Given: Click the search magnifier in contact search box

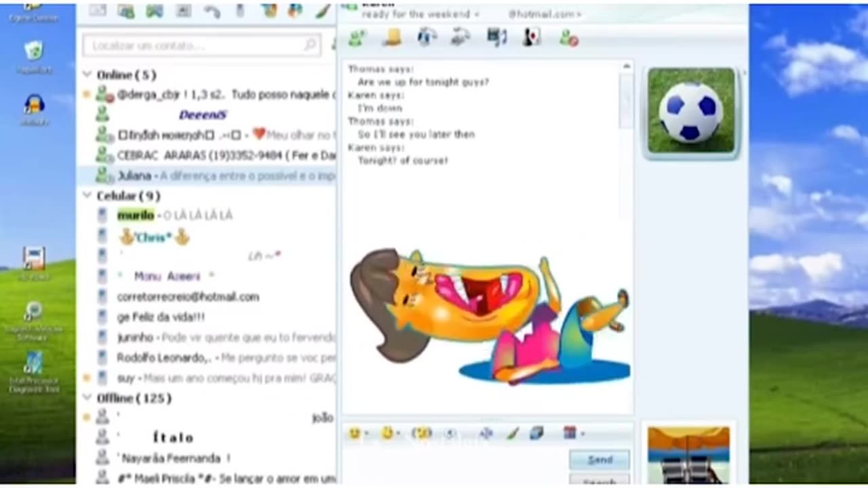Looking at the screenshot, I should pos(309,45).
